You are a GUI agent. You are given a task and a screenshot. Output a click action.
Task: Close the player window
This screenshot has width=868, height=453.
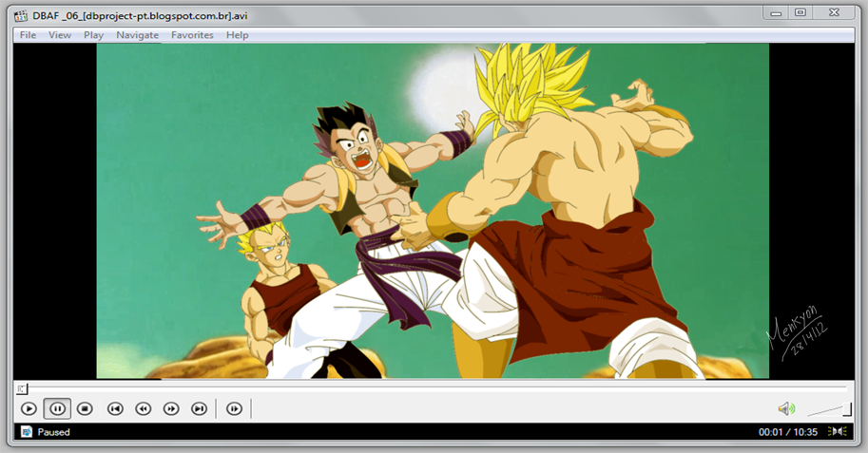click(x=834, y=12)
